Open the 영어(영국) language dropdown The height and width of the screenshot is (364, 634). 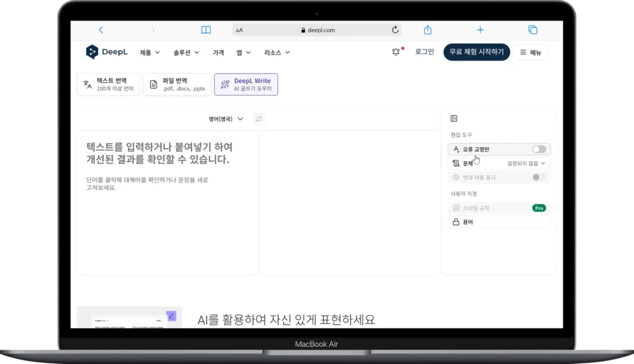click(x=225, y=119)
